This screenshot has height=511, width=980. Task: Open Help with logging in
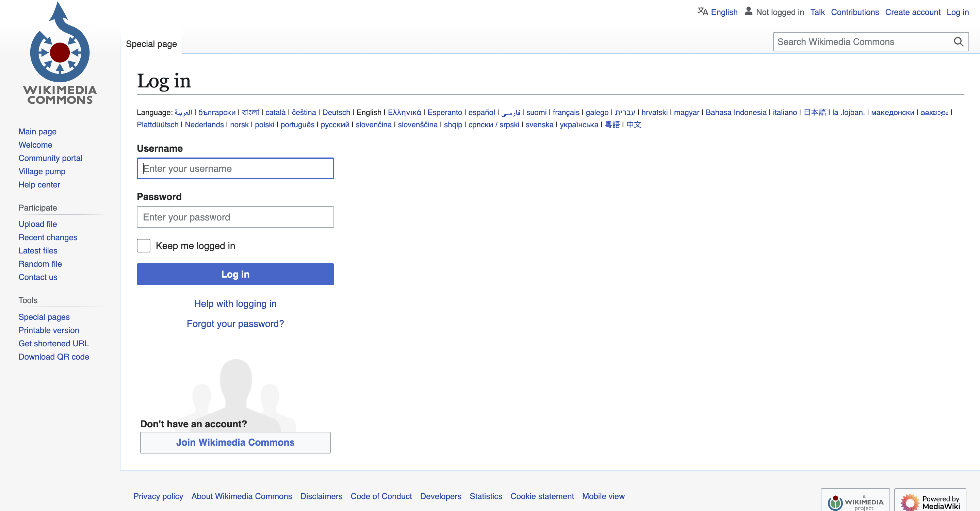[x=235, y=303]
